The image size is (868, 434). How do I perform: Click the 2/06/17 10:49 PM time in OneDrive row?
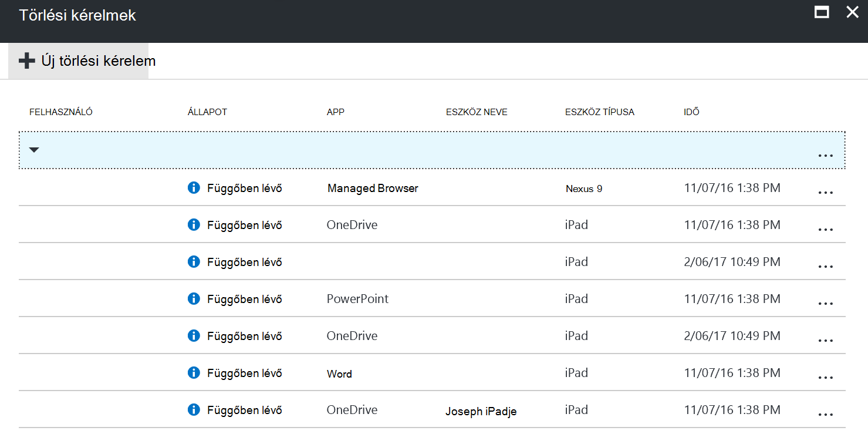point(732,335)
